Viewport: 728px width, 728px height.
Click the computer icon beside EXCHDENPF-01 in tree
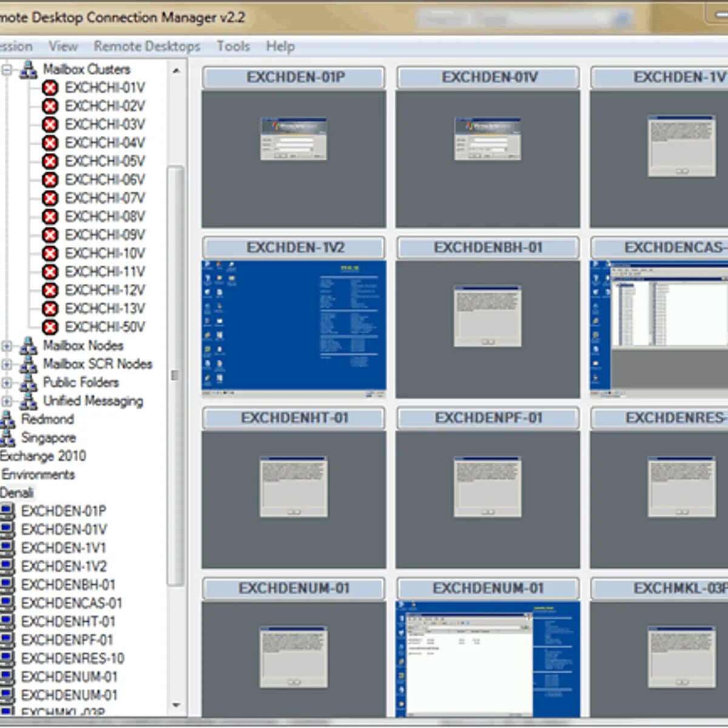pos(7,640)
